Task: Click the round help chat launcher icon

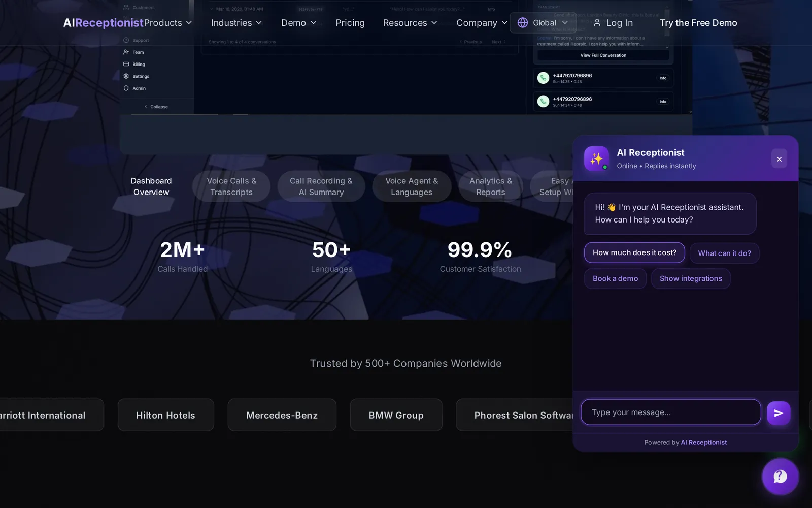Action: click(780, 477)
